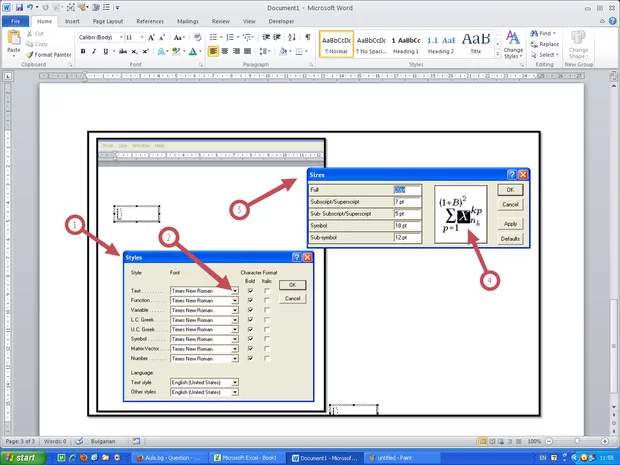Toggle Bold checkbox for Text style row
The height and width of the screenshot is (465, 620).
pos(250,291)
